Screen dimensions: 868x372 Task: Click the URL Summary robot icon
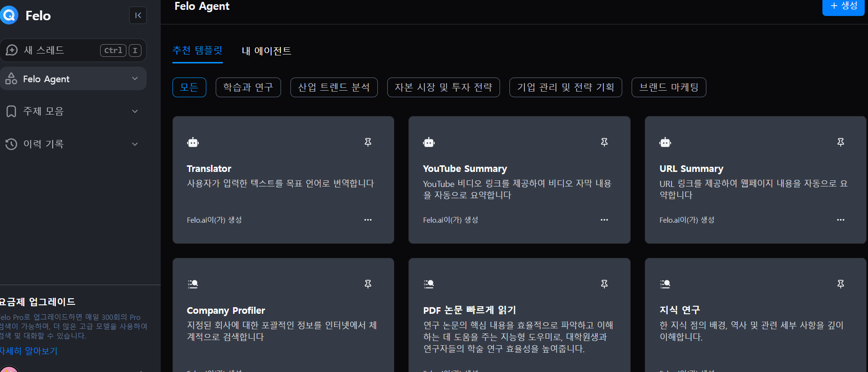pyautogui.click(x=665, y=142)
